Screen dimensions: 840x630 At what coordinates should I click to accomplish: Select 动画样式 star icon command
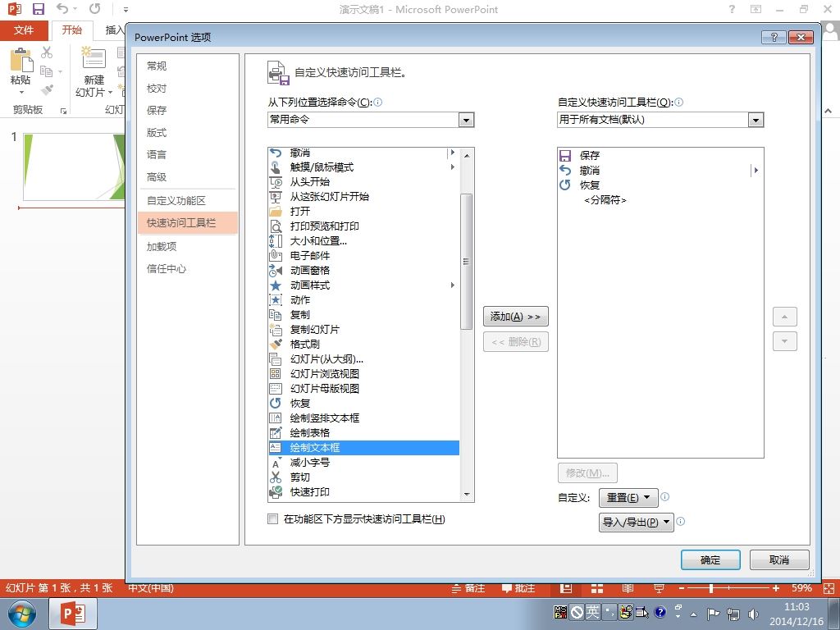point(276,285)
